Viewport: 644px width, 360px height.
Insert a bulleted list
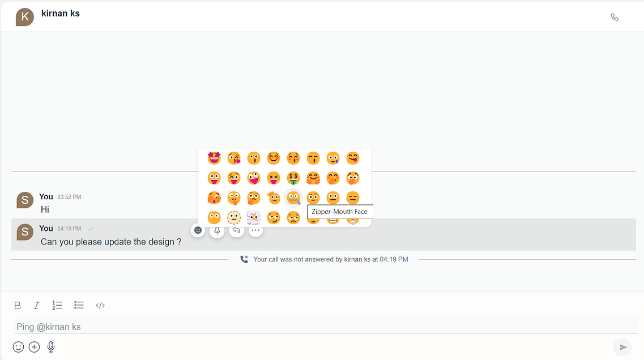[79, 305]
